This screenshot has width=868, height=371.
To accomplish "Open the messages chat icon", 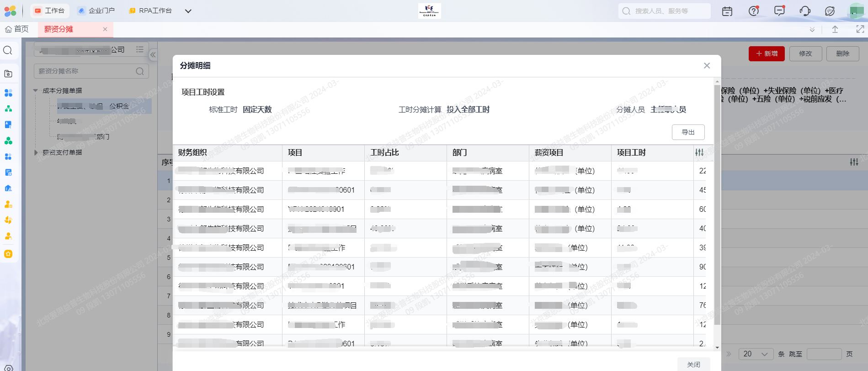I will point(779,11).
